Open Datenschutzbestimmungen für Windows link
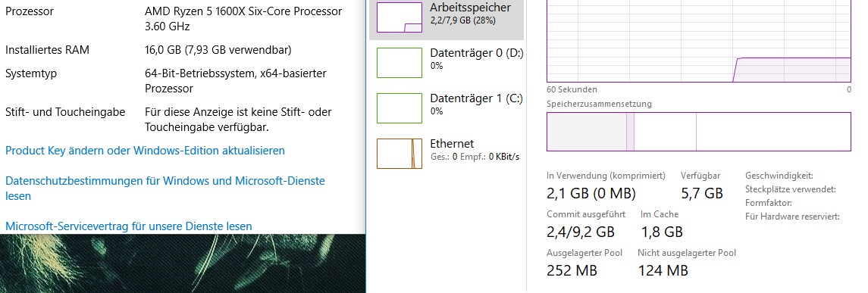Image resolution: width=868 pixels, height=293 pixels. pos(165,188)
